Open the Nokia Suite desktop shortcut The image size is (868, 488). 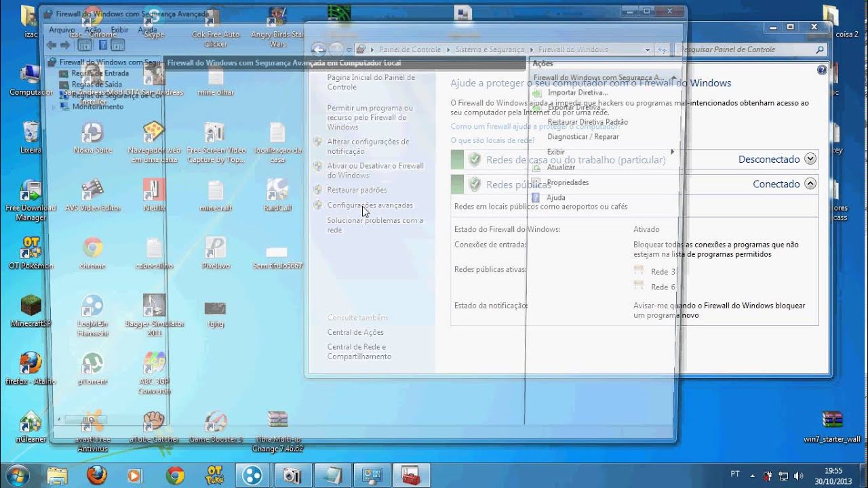[x=93, y=138]
